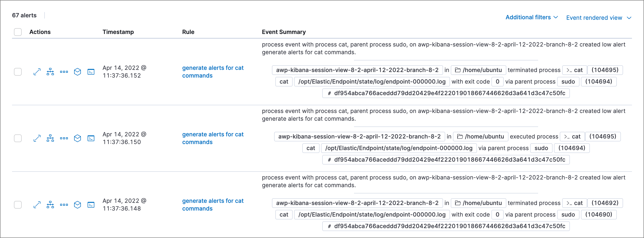Open More actions for the 11:37:36.152 alert
This screenshot has height=238, width=644.
point(64,72)
